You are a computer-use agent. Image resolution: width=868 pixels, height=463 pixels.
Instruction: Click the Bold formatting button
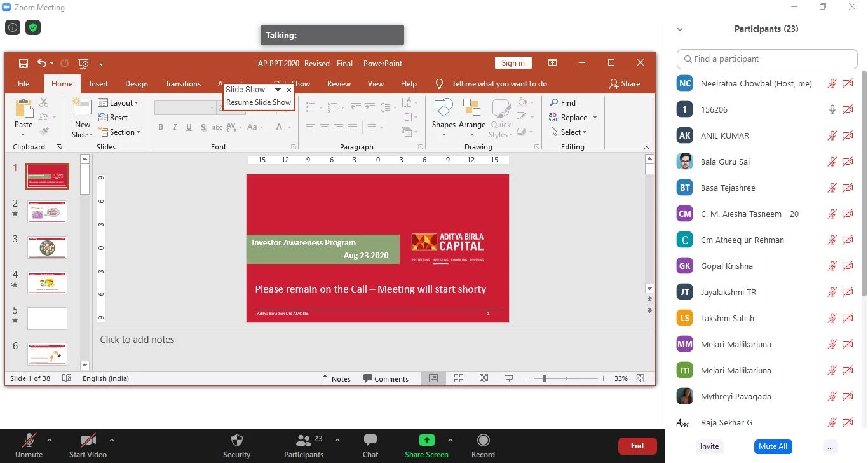pyautogui.click(x=161, y=127)
